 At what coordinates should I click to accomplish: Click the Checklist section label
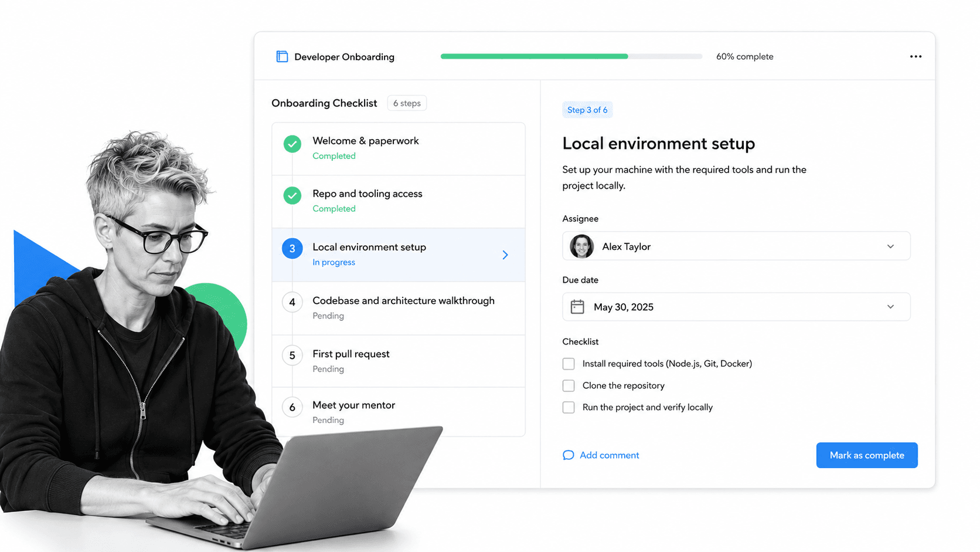pyautogui.click(x=580, y=341)
